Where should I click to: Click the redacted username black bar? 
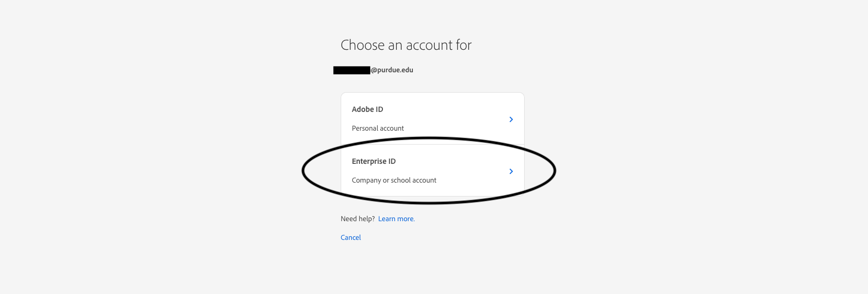(x=351, y=70)
